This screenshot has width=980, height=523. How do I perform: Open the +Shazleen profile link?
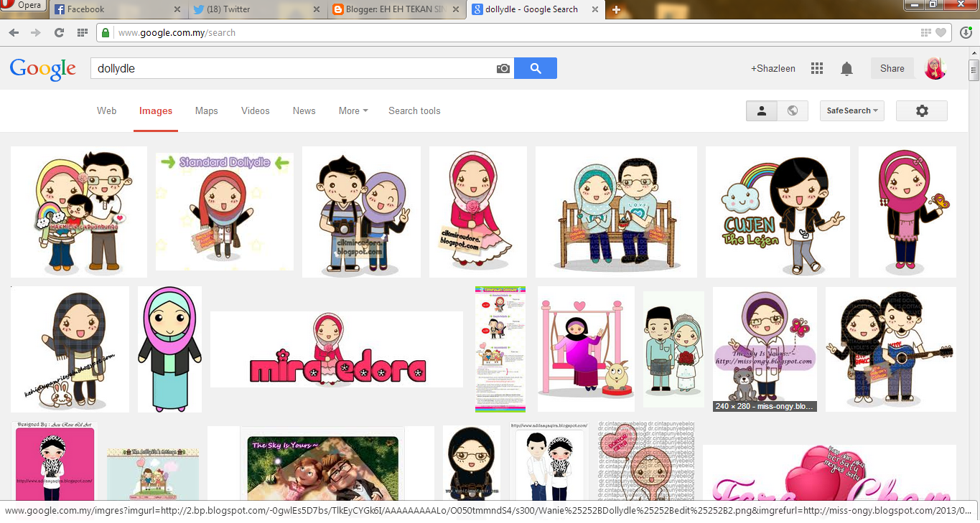pyautogui.click(x=773, y=69)
